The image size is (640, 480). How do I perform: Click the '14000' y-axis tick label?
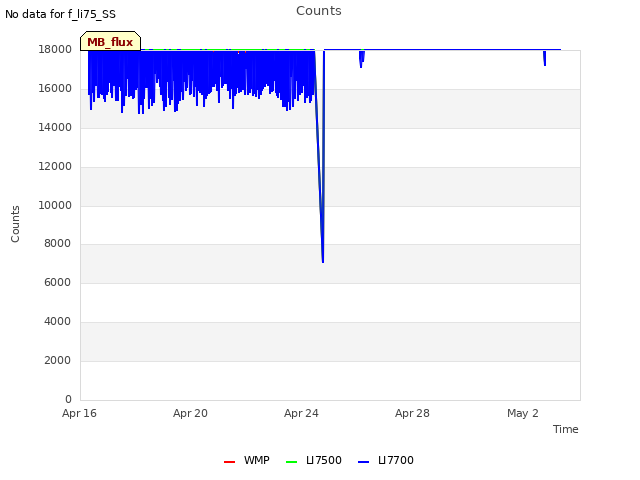(55, 127)
